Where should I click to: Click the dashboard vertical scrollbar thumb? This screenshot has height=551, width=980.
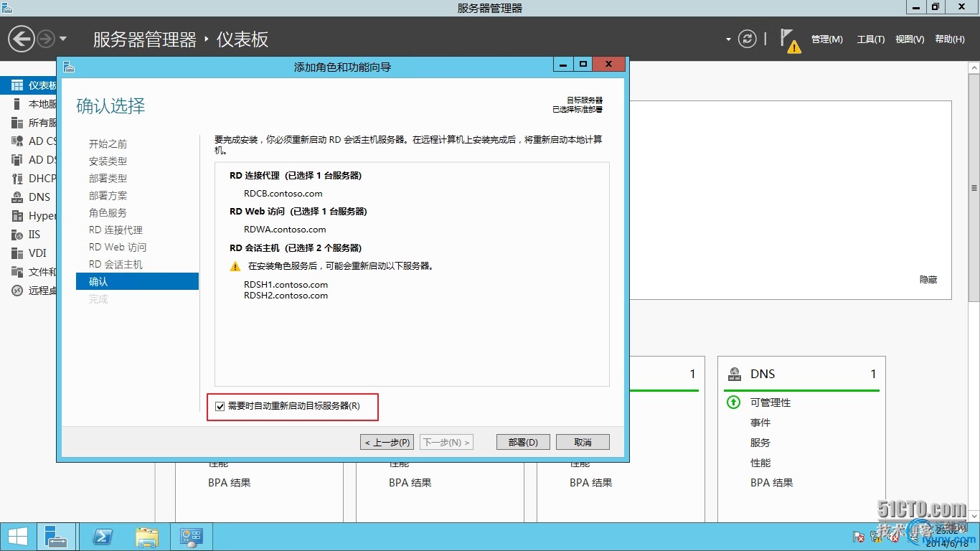pyautogui.click(x=974, y=189)
